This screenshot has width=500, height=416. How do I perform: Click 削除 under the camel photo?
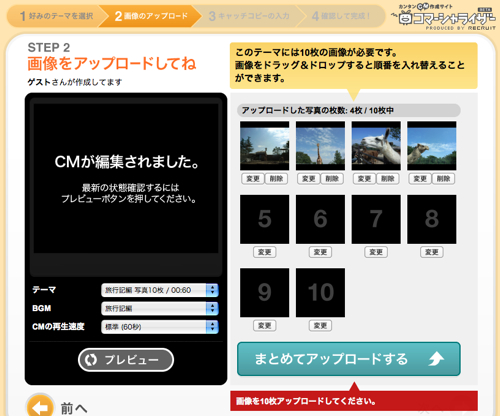[x=443, y=179]
